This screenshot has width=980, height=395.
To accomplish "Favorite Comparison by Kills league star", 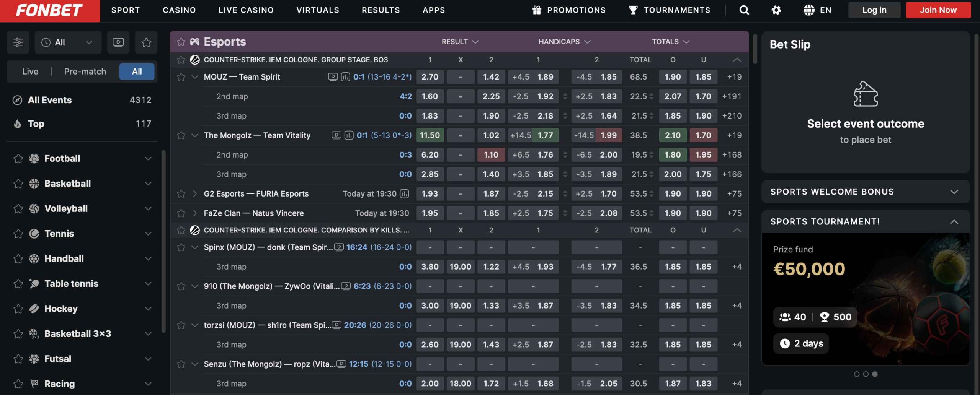I will (x=181, y=230).
